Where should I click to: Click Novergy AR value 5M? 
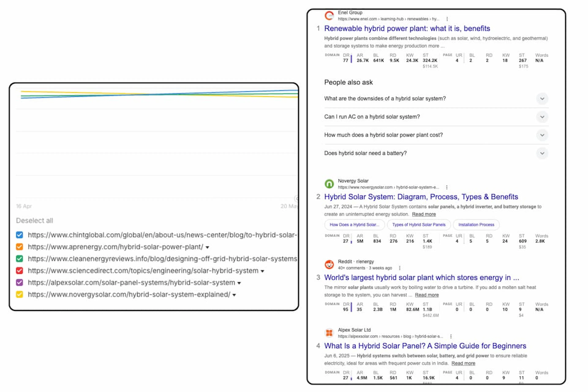(360, 241)
